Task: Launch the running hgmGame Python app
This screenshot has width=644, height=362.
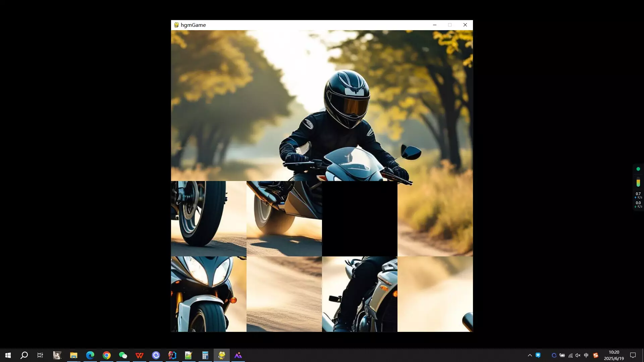Action: pos(221,355)
